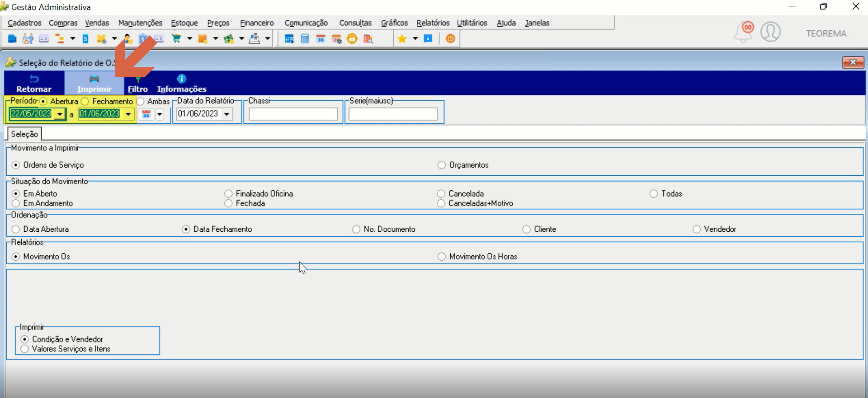868x398 pixels.
Task: Open the blue calendar schedule icon
Action: pyautogui.click(x=289, y=39)
